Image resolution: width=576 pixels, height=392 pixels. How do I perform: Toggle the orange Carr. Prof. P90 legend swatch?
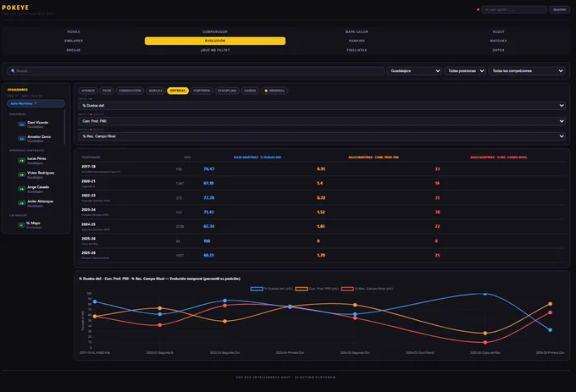(302, 289)
